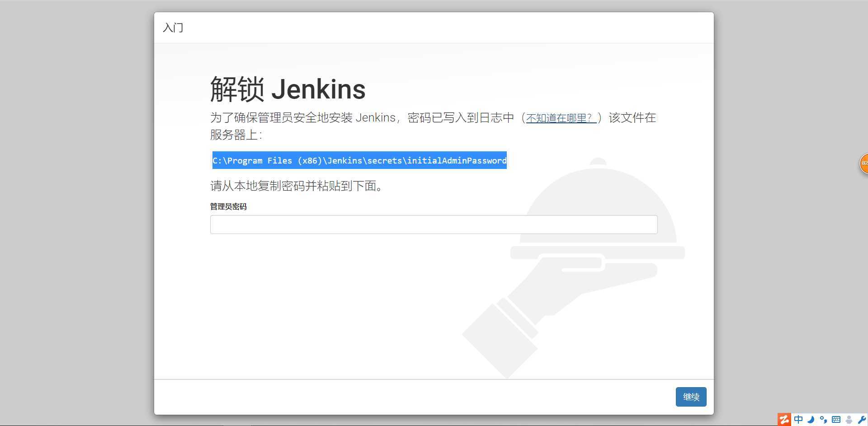Image resolution: width=868 pixels, height=426 pixels.
Task: Click the orange floating badge at right edge
Action: (864, 163)
